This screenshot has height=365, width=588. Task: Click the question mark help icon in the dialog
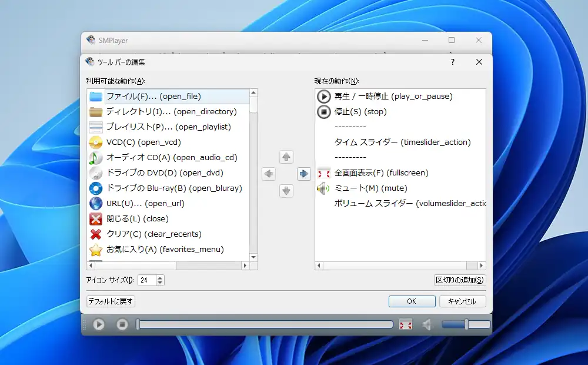(452, 62)
